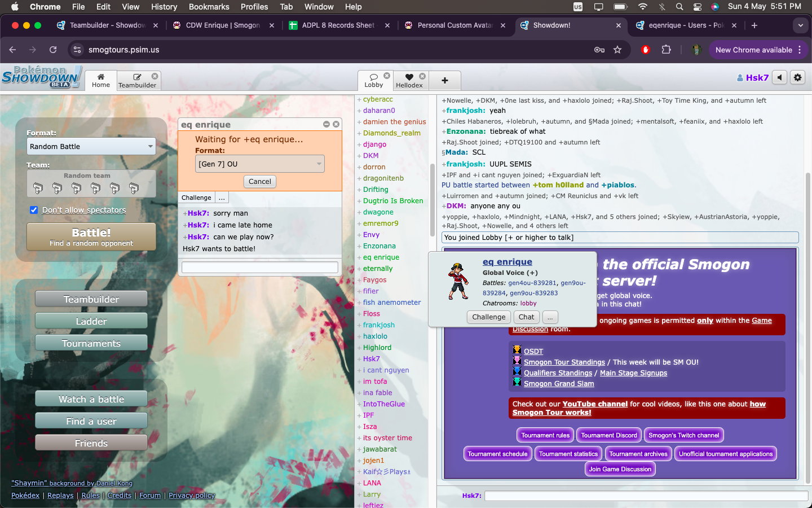This screenshot has width=812, height=508.
Task: Switch to the Lobby room tab
Action: pos(373,81)
